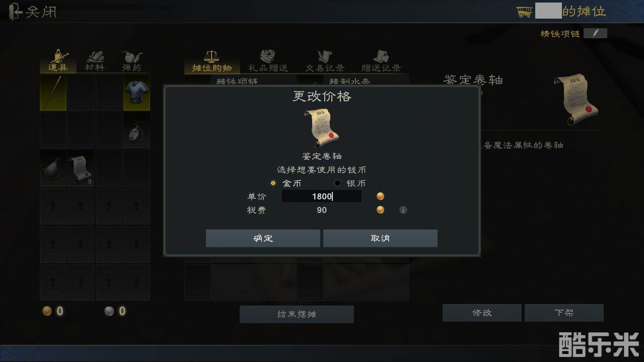Cancel with the 取消 button
644x362 pixels.
380,238
